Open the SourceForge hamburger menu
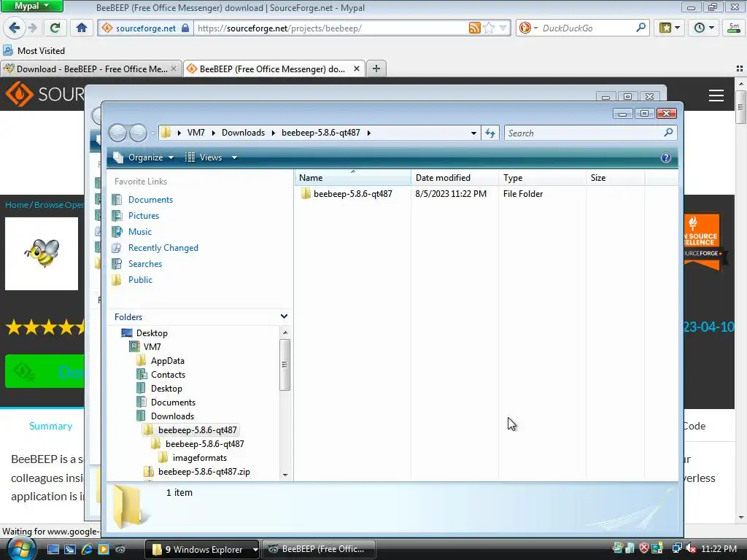The image size is (747, 560). point(716,96)
